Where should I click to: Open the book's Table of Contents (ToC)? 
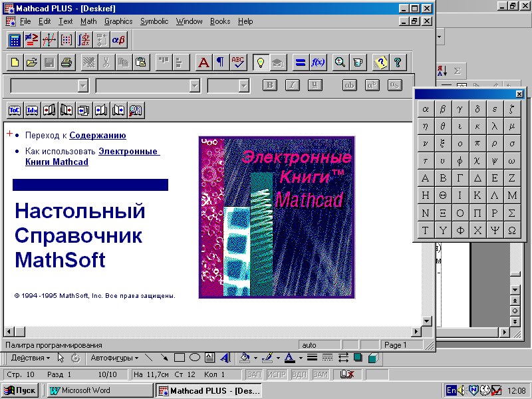point(15,110)
